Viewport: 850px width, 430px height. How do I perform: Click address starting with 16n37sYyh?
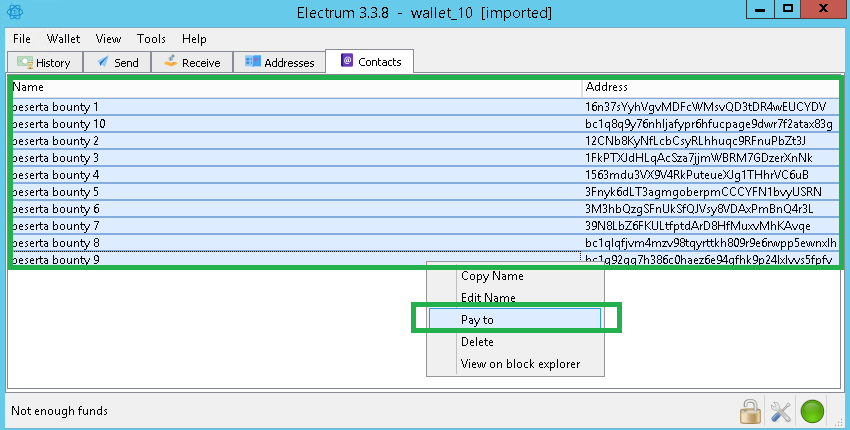pyautogui.click(x=705, y=107)
